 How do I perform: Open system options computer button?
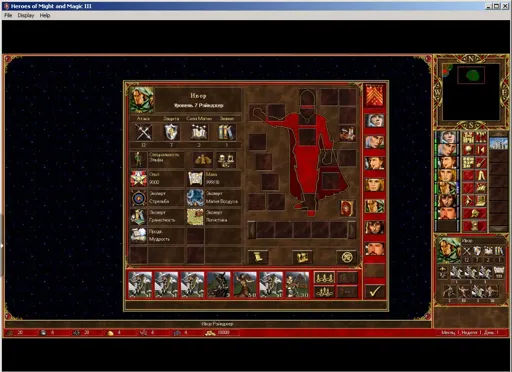(480, 200)
